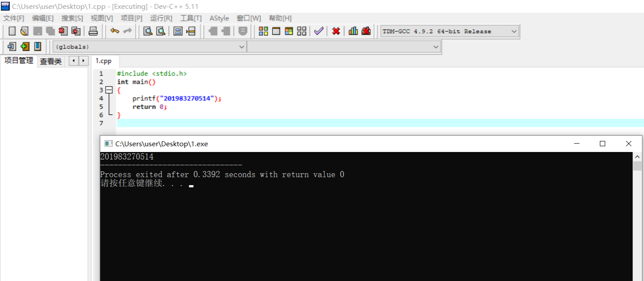This screenshot has width=644, height=281.
Task: Click the printf("201983270514") code line
Action: click(x=177, y=99)
